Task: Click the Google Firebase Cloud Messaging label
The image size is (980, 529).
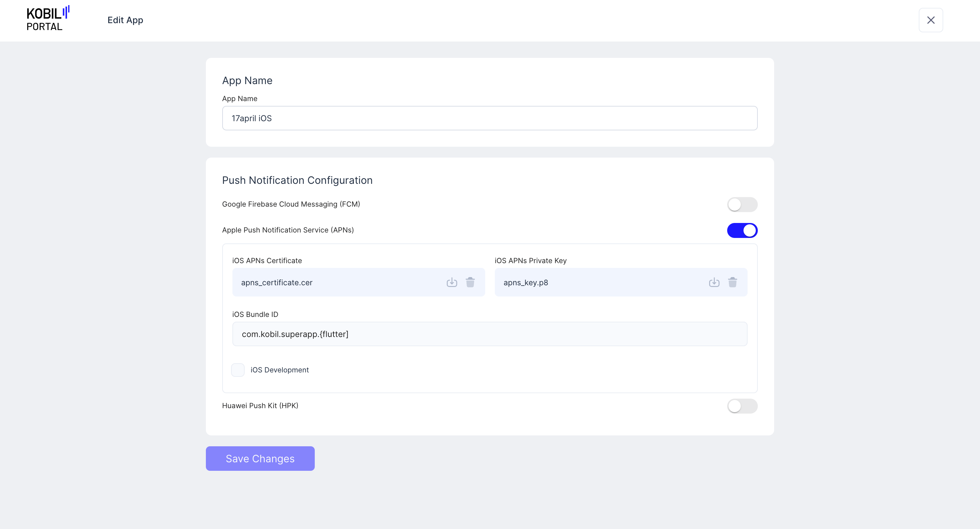Action: 291,204
